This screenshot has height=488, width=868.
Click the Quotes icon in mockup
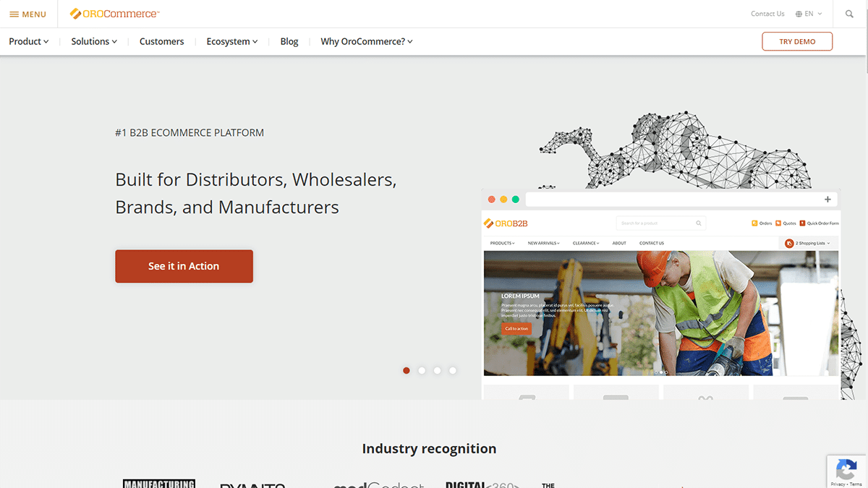[778, 223]
